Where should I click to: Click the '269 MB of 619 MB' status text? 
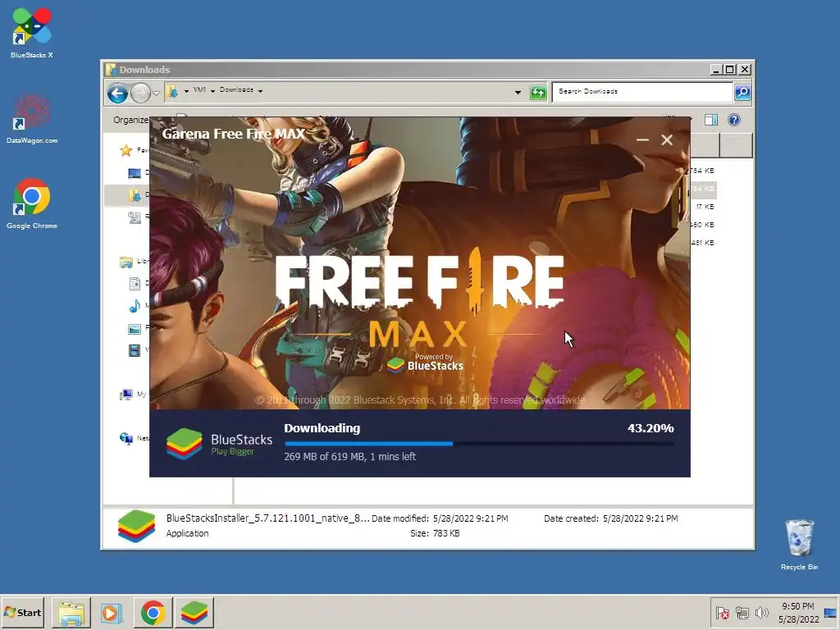[349, 456]
